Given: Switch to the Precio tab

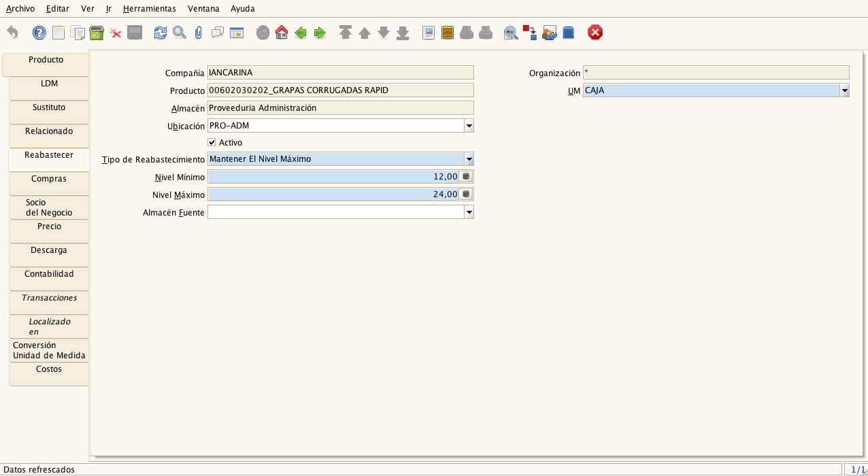Looking at the screenshot, I should coord(49,231).
